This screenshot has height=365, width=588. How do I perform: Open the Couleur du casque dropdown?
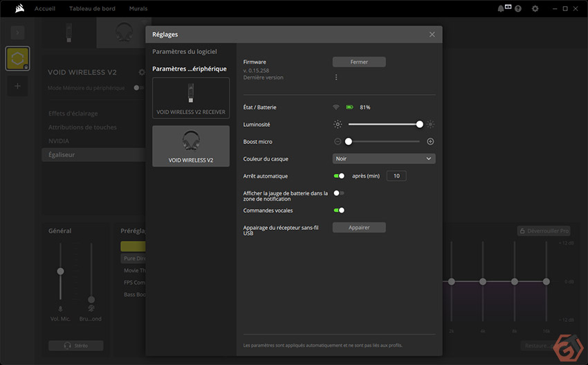tap(384, 159)
